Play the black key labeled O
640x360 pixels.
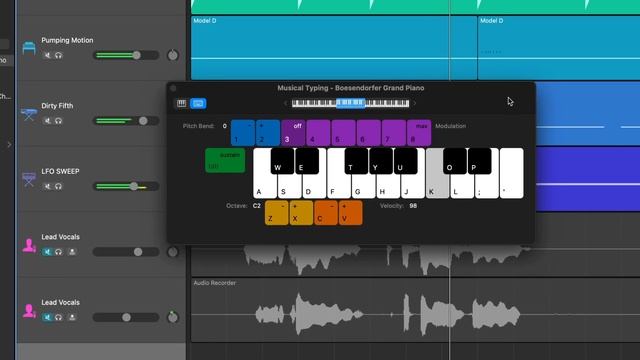pyautogui.click(x=455, y=161)
